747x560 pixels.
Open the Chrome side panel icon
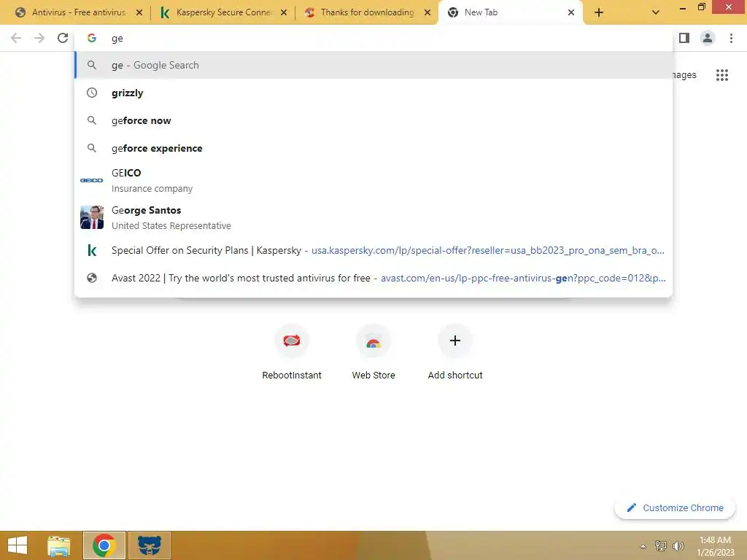(x=684, y=38)
